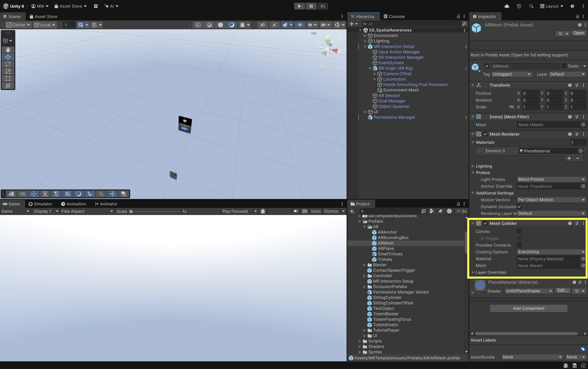Open the Cooking Options dropdown
Image resolution: width=588 pixels, height=369 pixels.
(x=551, y=252)
